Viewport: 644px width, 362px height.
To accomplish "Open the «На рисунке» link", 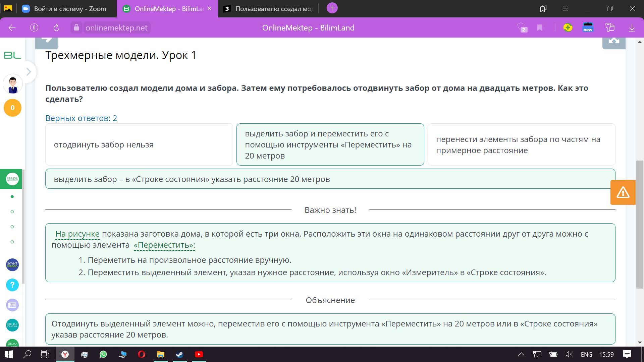I will [x=77, y=234].
